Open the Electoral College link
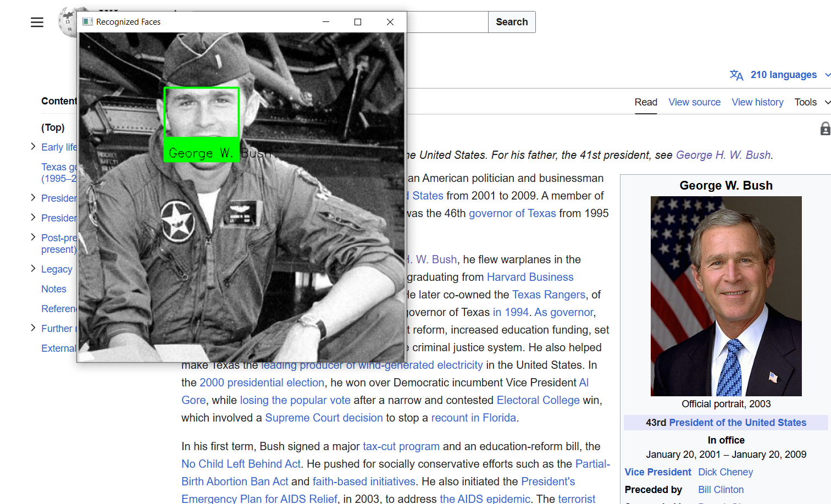Image resolution: width=831 pixels, height=504 pixels. (538, 400)
